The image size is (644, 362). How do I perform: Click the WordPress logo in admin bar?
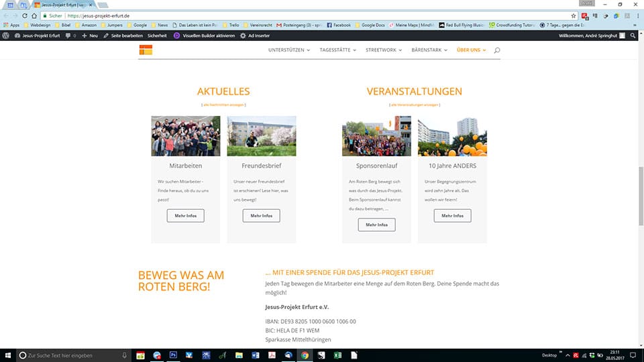[6, 36]
